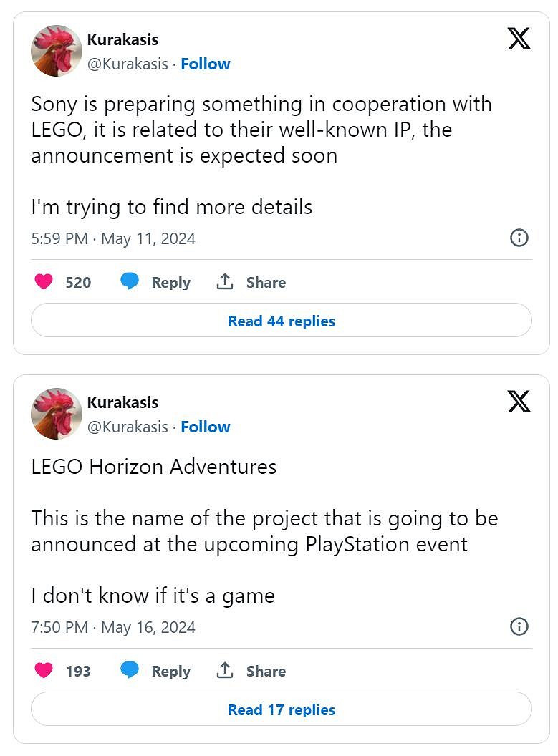
Task: Click the @Kurakasis handle in second tweet
Action: point(128,427)
